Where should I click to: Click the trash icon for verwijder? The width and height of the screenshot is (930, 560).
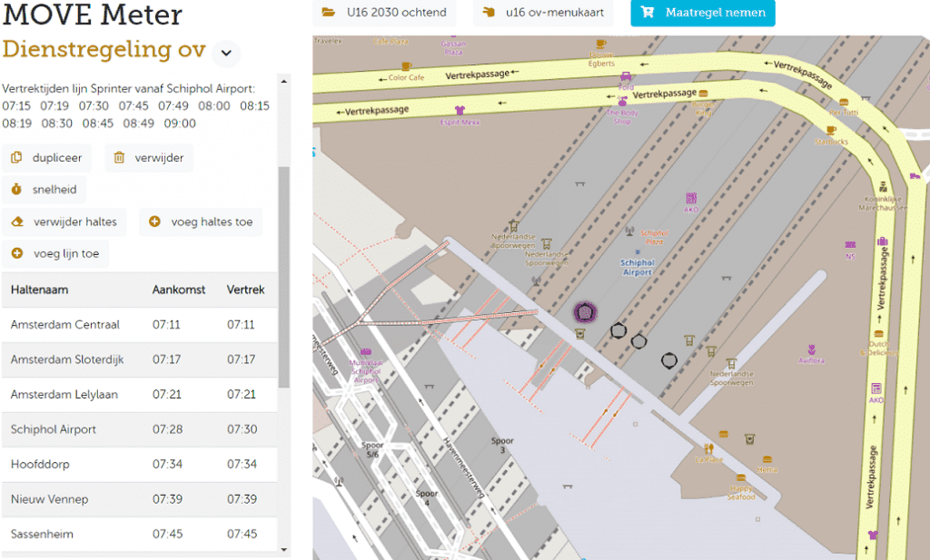coord(119,158)
